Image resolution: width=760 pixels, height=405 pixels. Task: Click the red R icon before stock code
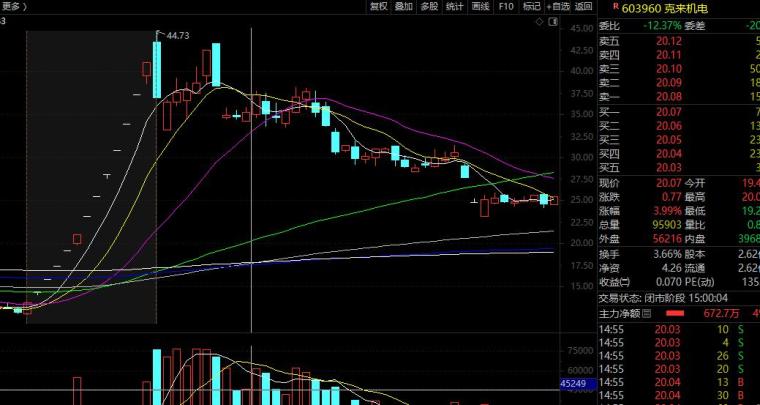pyautogui.click(x=602, y=6)
